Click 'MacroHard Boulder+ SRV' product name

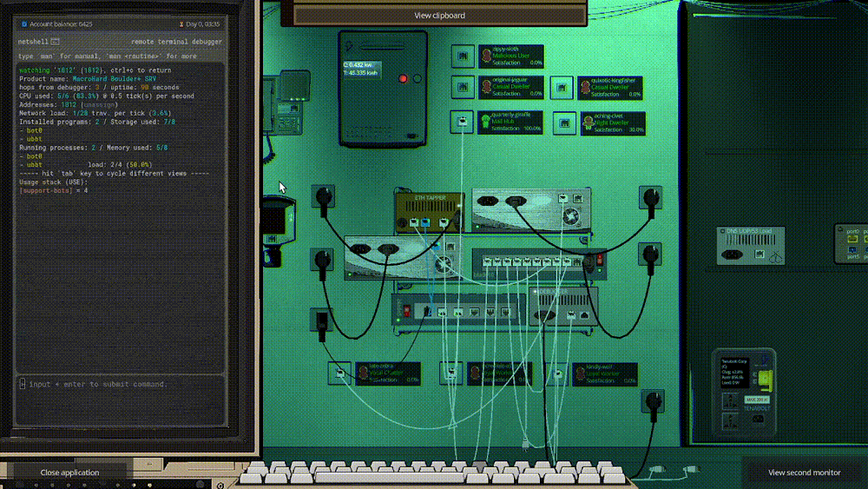pos(114,79)
